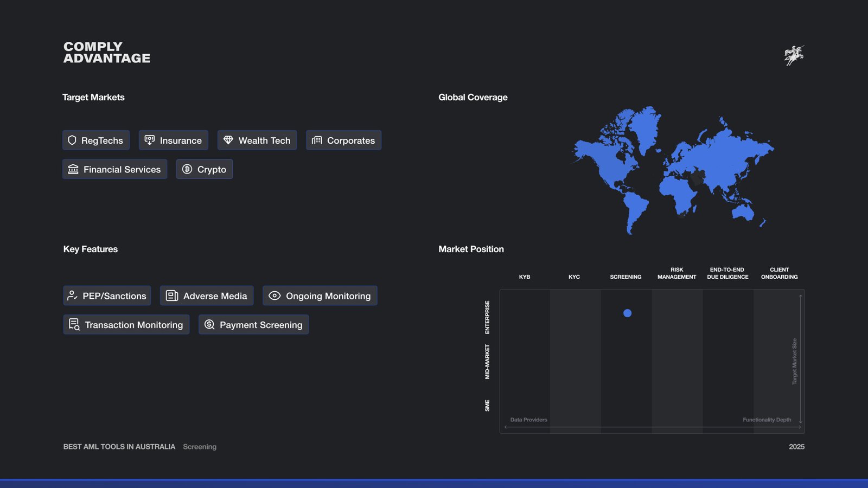Select the Crypto tag
Image resolution: width=868 pixels, height=488 pixels.
coord(205,169)
